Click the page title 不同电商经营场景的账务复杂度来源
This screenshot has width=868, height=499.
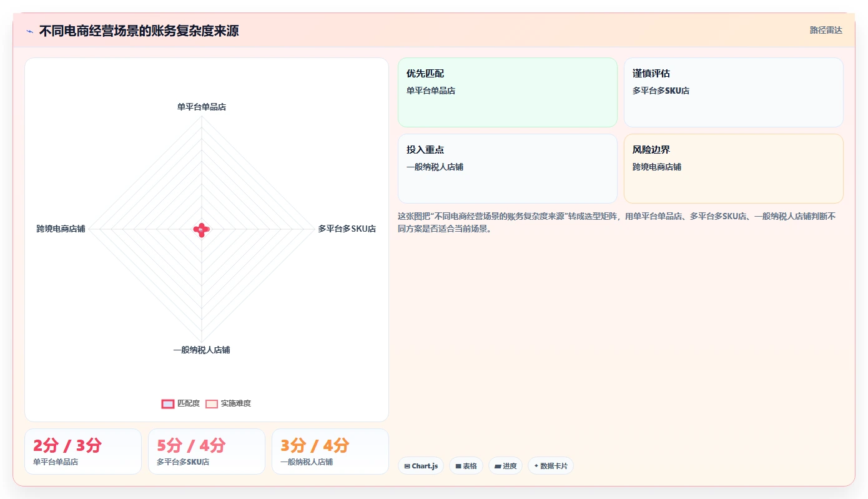click(139, 31)
